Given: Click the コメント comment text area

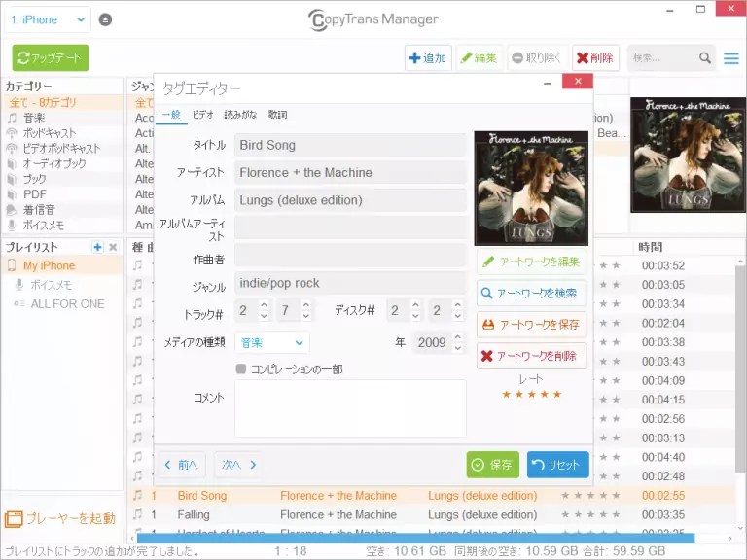Looking at the screenshot, I should pos(350,408).
